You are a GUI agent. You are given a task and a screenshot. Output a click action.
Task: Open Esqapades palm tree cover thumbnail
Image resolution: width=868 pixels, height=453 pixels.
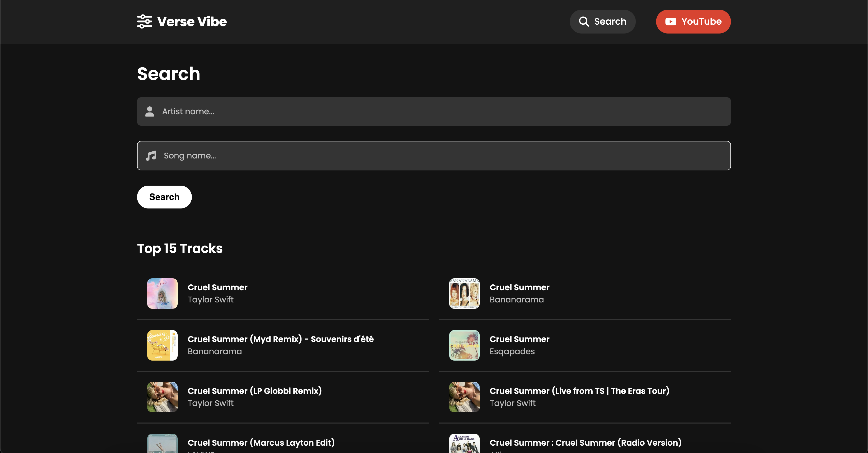(x=464, y=345)
